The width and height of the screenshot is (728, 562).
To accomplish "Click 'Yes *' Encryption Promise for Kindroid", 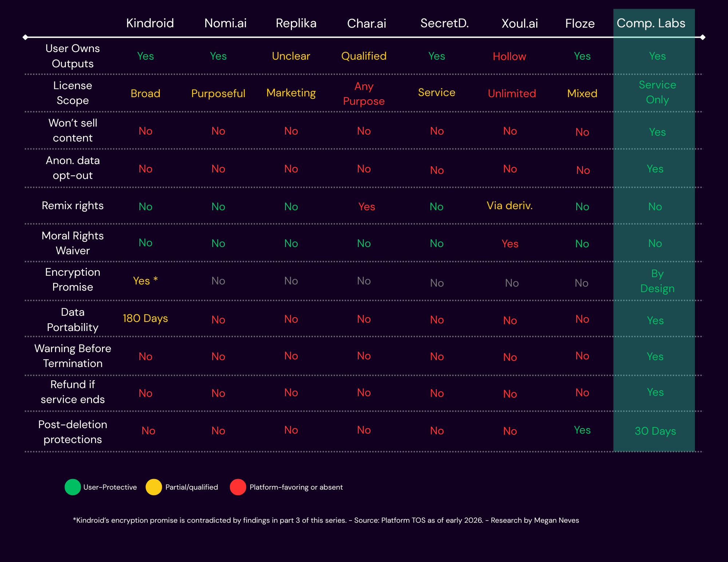I will tap(145, 280).
